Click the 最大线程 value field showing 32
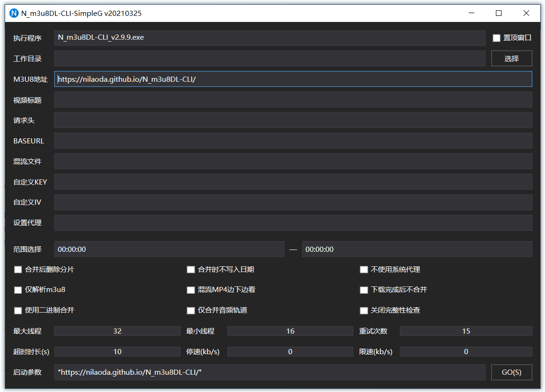 117,331
